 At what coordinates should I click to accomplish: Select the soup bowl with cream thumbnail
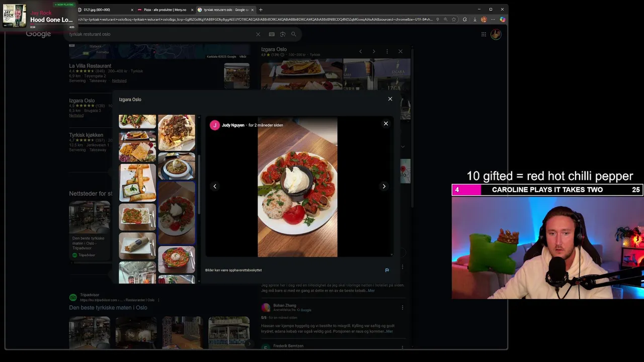pyautogui.click(x=177, y=166)
